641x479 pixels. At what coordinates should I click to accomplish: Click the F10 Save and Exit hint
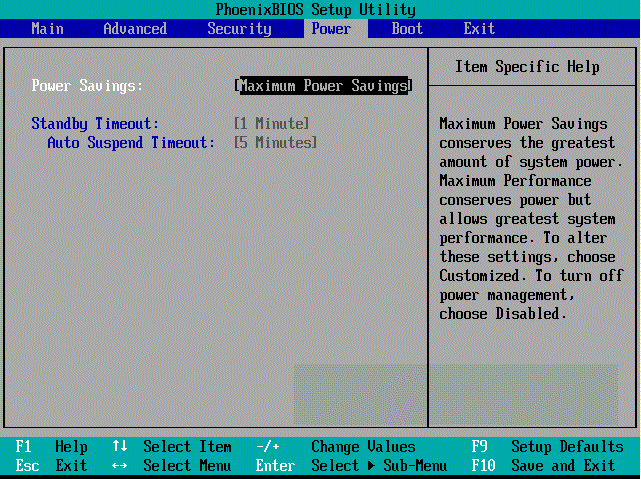click(543, 466)
